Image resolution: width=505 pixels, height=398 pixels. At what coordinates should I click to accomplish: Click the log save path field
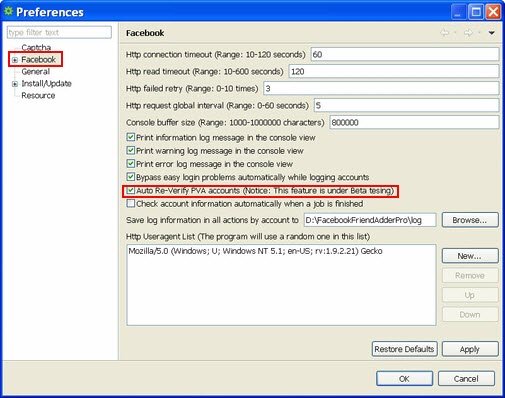tap(370, 220)
